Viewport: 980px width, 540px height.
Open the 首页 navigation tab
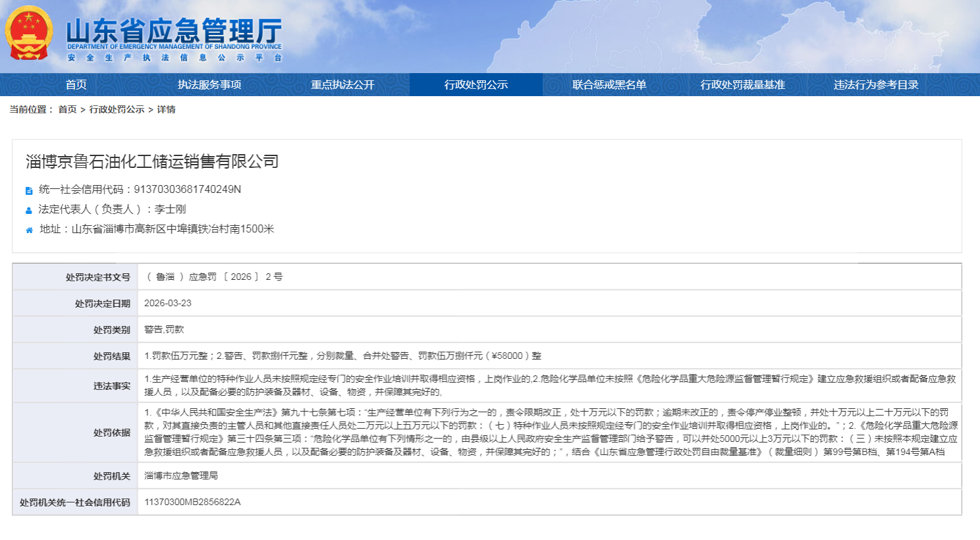click(x=76, y=84)
